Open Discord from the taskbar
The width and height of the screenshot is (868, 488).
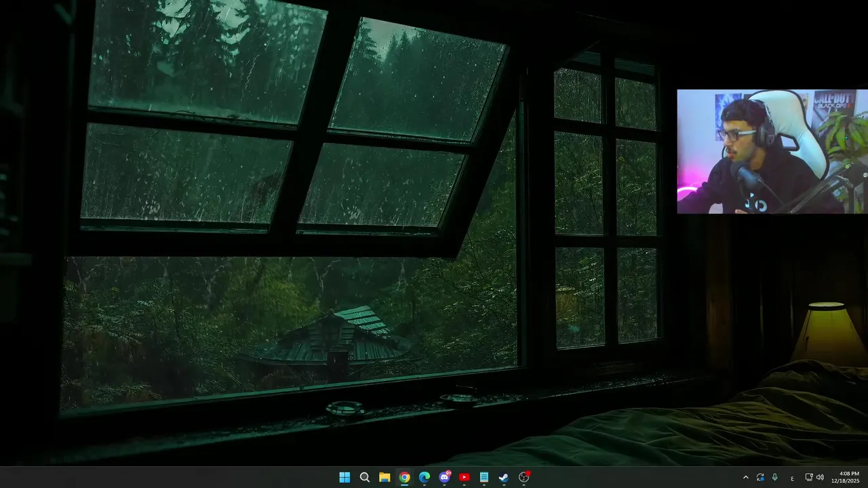click(x=444, y=477)
